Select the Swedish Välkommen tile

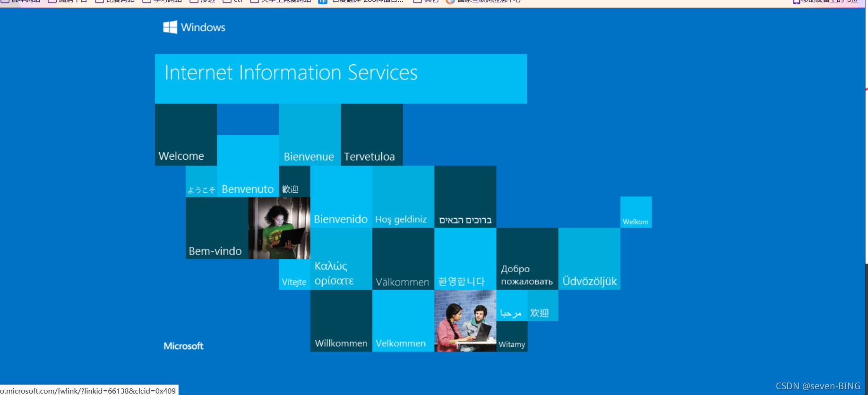(x=403, y=259)
